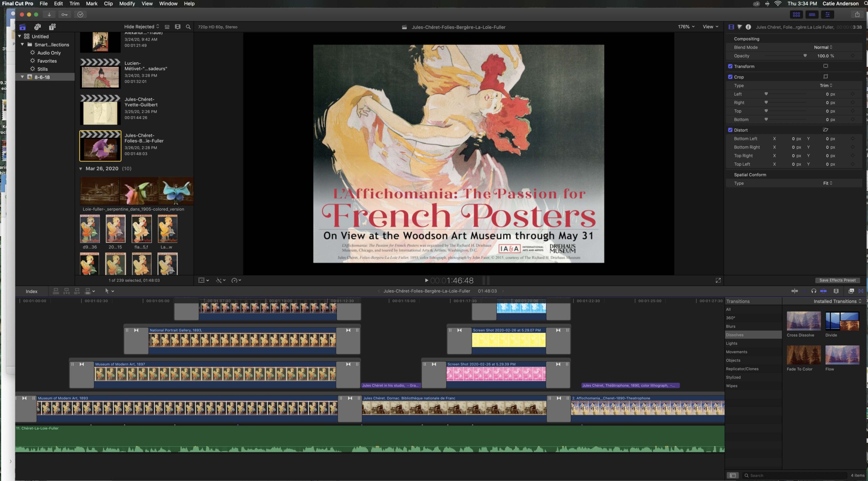
Task: Click the transitions Search field
Action: [794, 476]
